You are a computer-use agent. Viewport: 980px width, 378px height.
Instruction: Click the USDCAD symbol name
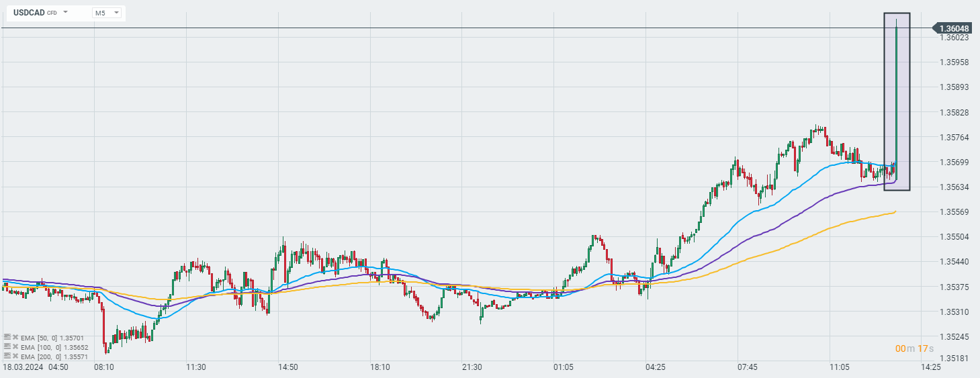click(x=30, y=13)
